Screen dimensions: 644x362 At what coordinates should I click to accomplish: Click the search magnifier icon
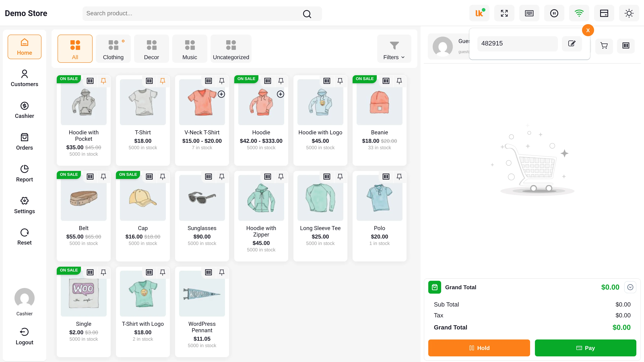[x=307, y=14]
